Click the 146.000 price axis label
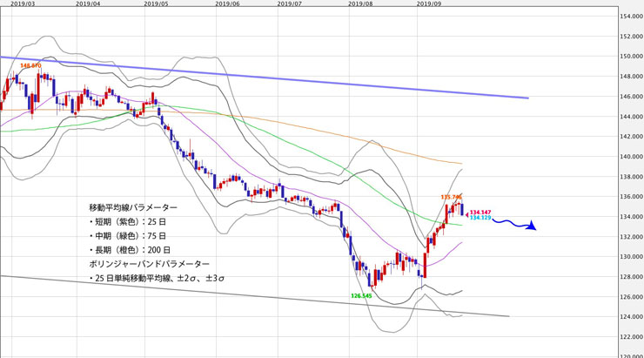Screen dimensions: 644x358 632,97
